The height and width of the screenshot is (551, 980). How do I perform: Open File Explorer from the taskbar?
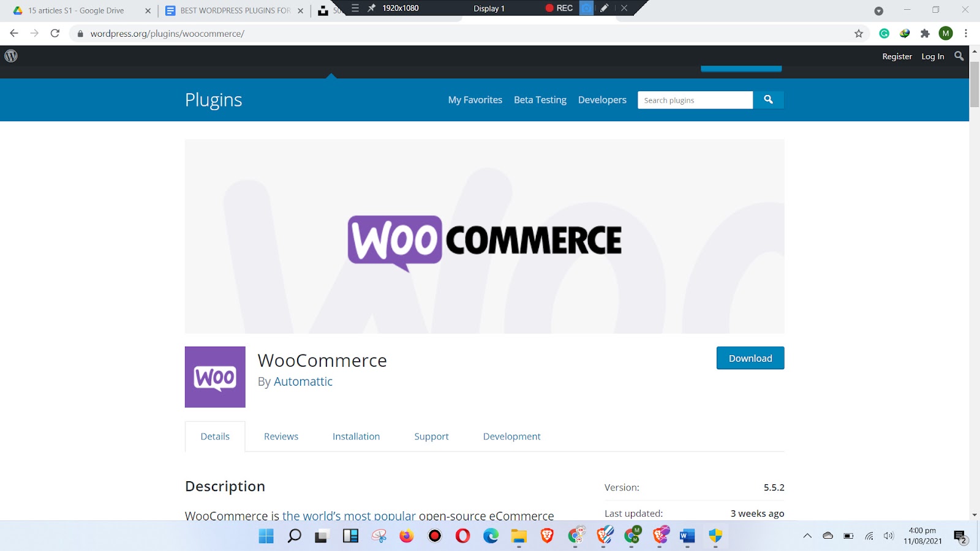point(519,536)
